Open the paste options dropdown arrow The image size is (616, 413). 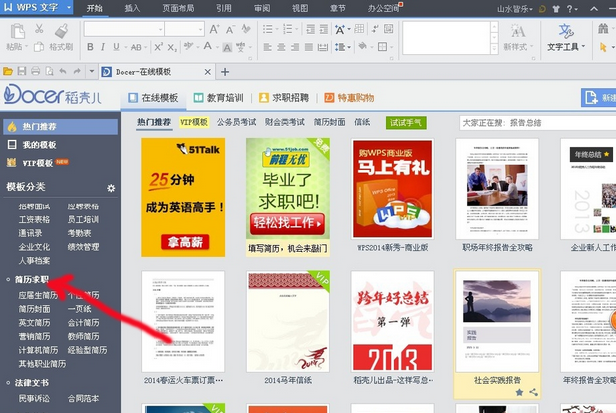tap(27, 47)
